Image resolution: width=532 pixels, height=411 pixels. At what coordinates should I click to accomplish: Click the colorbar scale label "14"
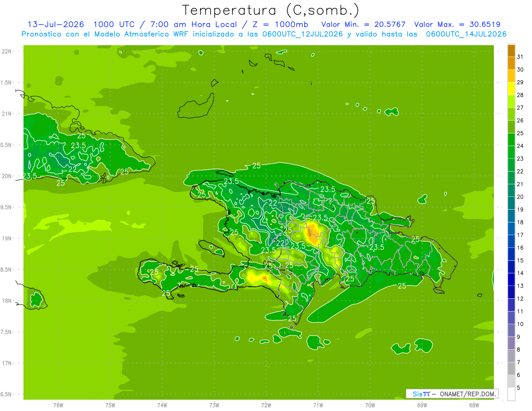520,273
